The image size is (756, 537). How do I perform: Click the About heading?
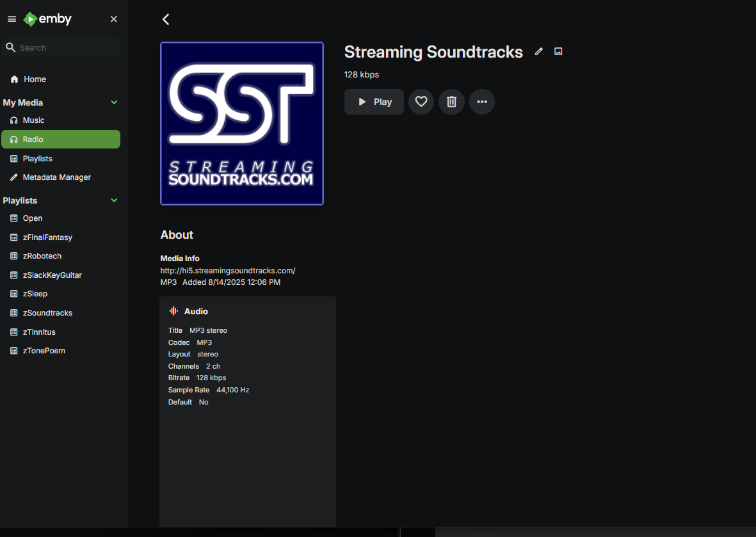pyautogui.click(x=177, y=235)
